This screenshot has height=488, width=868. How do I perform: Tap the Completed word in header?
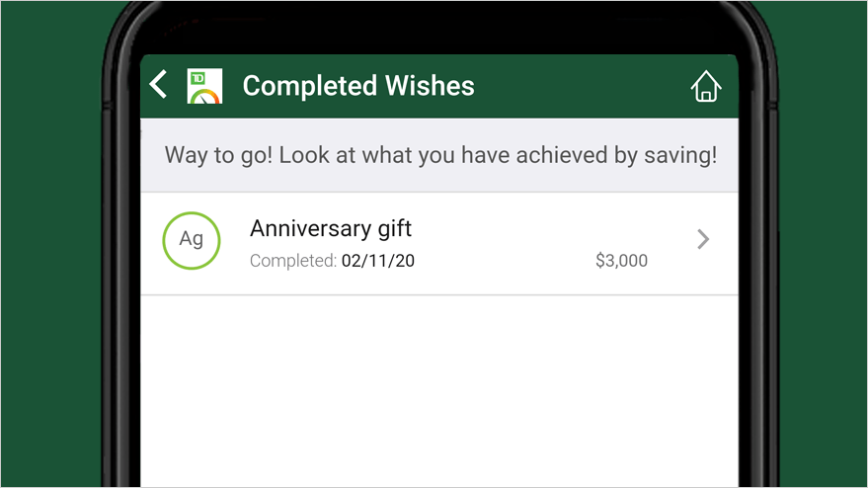pos(310,86)
